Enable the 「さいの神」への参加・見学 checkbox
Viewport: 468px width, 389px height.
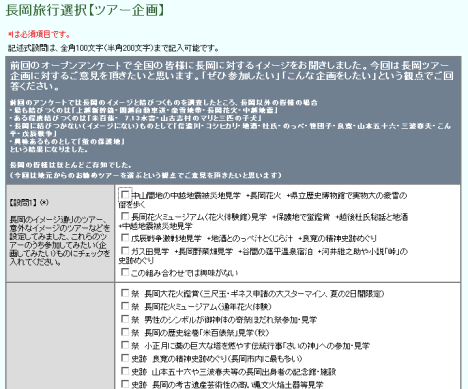coord(125,345)
